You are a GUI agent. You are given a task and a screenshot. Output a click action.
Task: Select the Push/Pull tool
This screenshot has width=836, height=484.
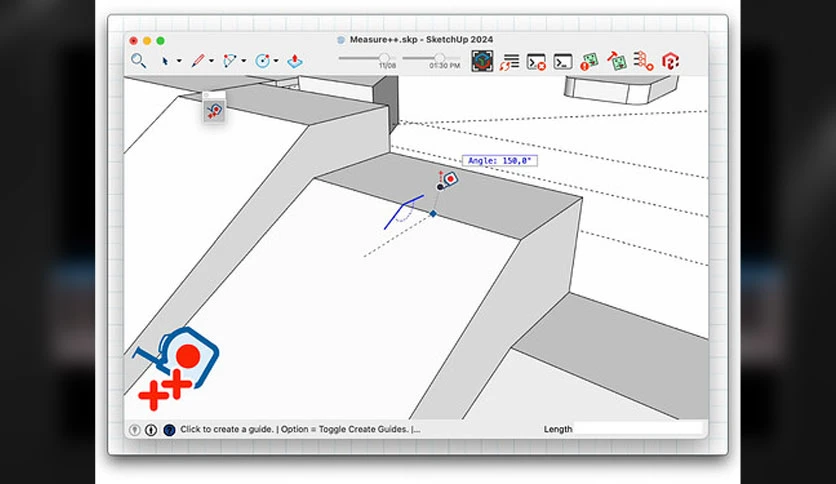[x=295, y=61]
